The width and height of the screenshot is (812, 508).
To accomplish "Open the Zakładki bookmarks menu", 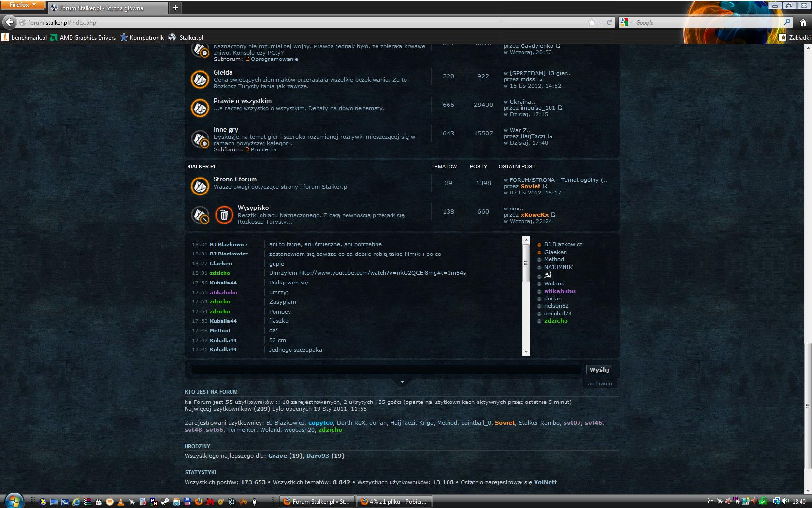I will [x=795, y=37].
